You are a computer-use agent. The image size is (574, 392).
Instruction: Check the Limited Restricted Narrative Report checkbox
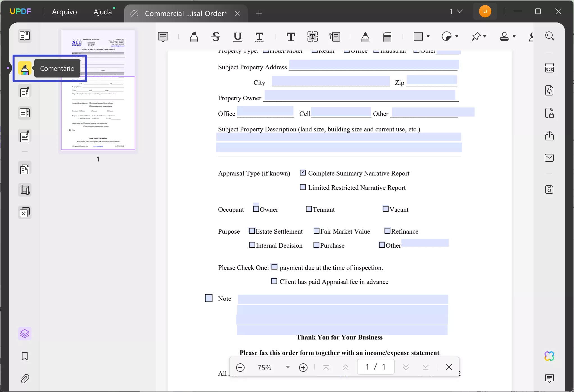point(303,187)
